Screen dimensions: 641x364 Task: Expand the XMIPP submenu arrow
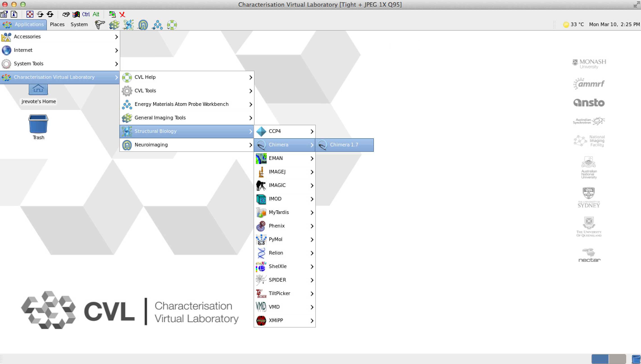pyautogui.click(x=312, y=321)
